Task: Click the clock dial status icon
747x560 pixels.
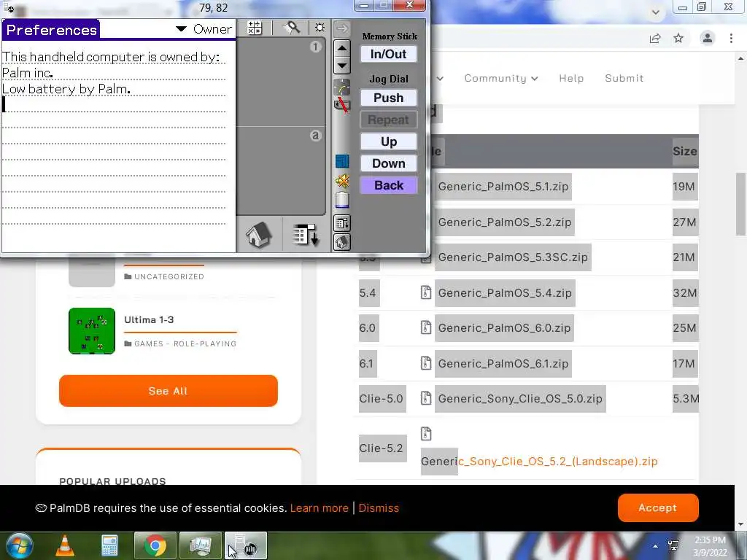Action: tap(341, 87)
